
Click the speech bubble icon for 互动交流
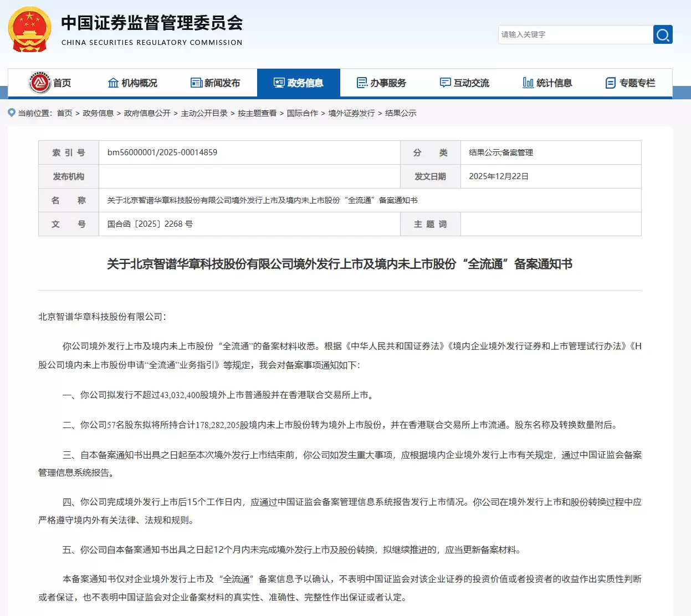pos(445,83)
